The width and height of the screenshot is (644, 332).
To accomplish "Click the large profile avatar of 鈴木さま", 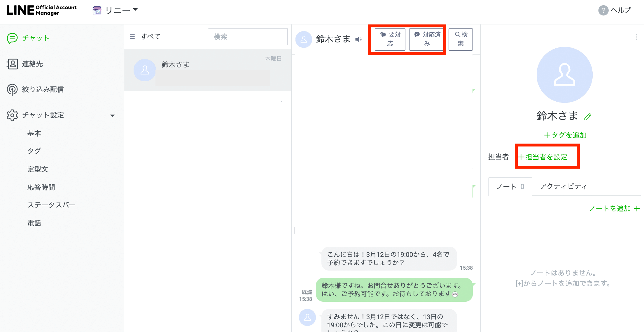I will [564, 75].
